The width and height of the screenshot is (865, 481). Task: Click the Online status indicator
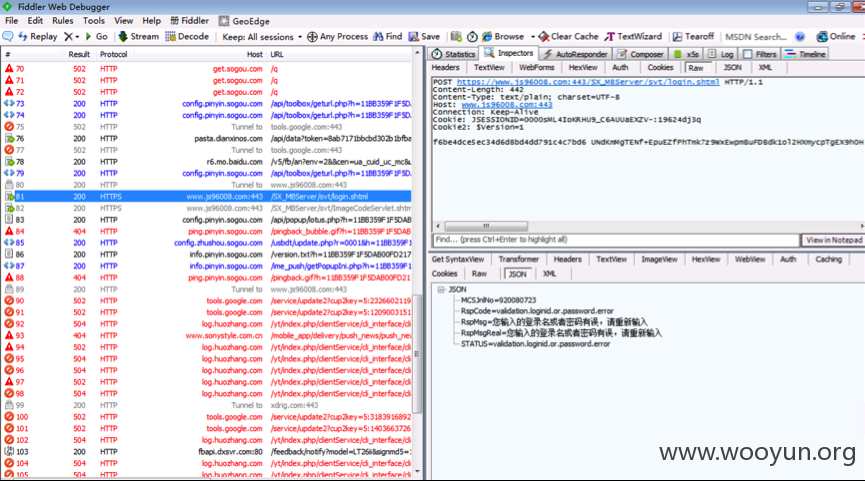pyautogui.click(x=836, y=36)
